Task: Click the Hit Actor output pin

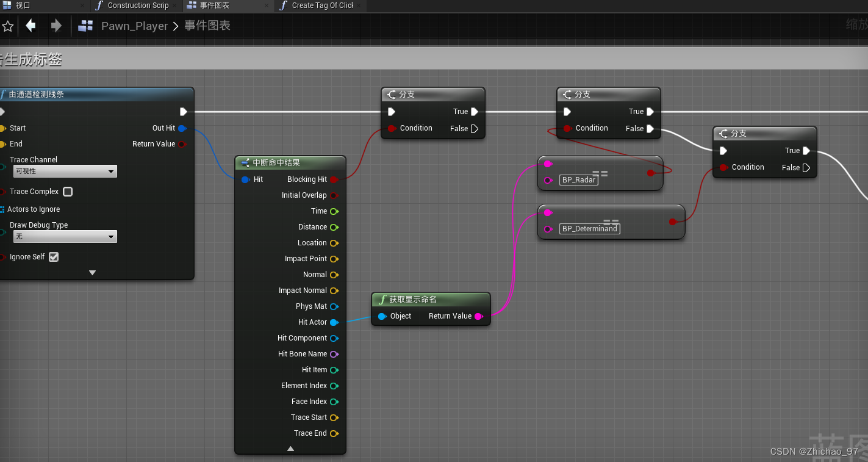Action: click(334, 322)
